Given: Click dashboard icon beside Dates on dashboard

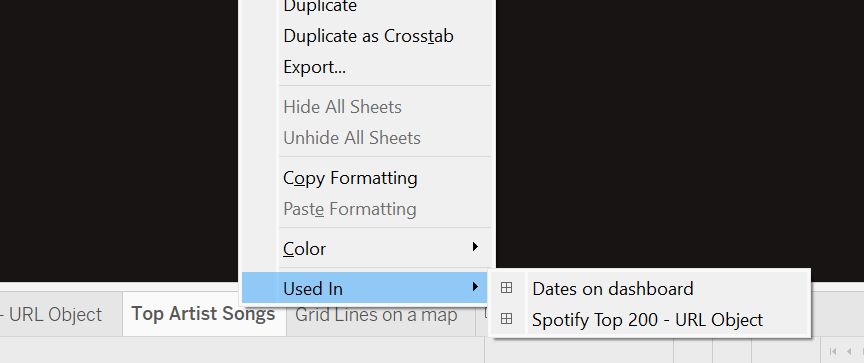Looking at the screenshot, I should pos(506,288).
